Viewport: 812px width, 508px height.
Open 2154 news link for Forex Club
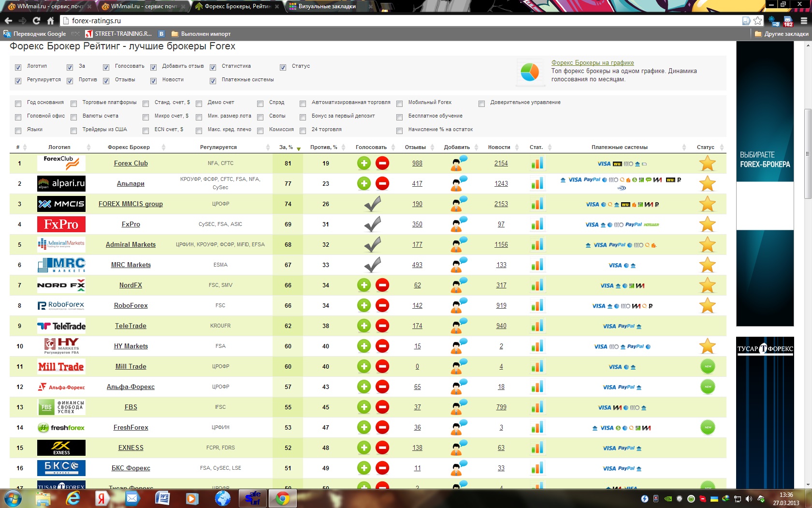[x=501, y=163]
